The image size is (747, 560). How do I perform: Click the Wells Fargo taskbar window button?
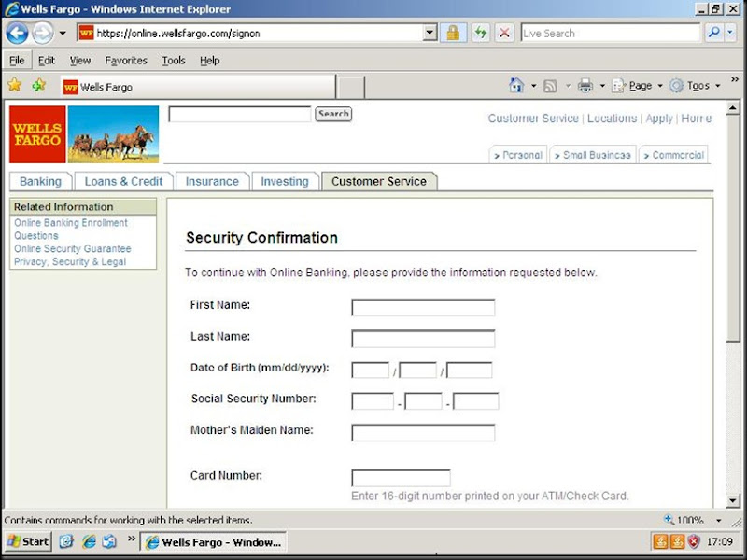click(213, 542)
